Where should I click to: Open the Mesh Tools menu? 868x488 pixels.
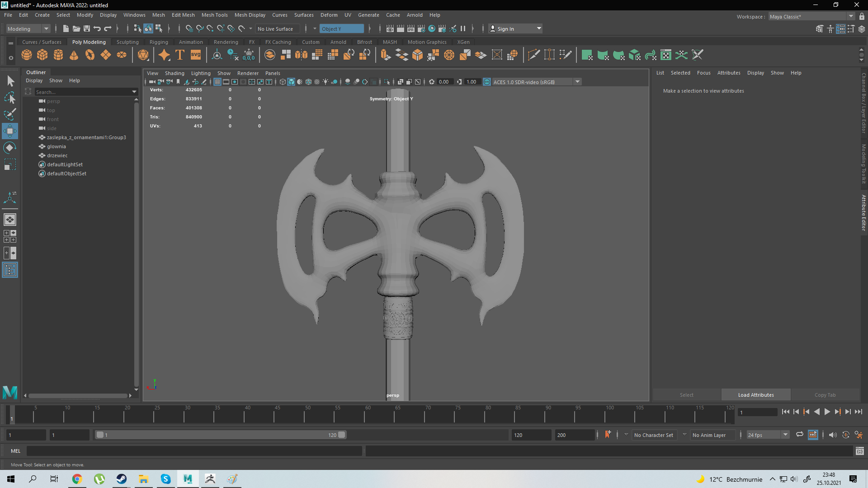point(214,15)
